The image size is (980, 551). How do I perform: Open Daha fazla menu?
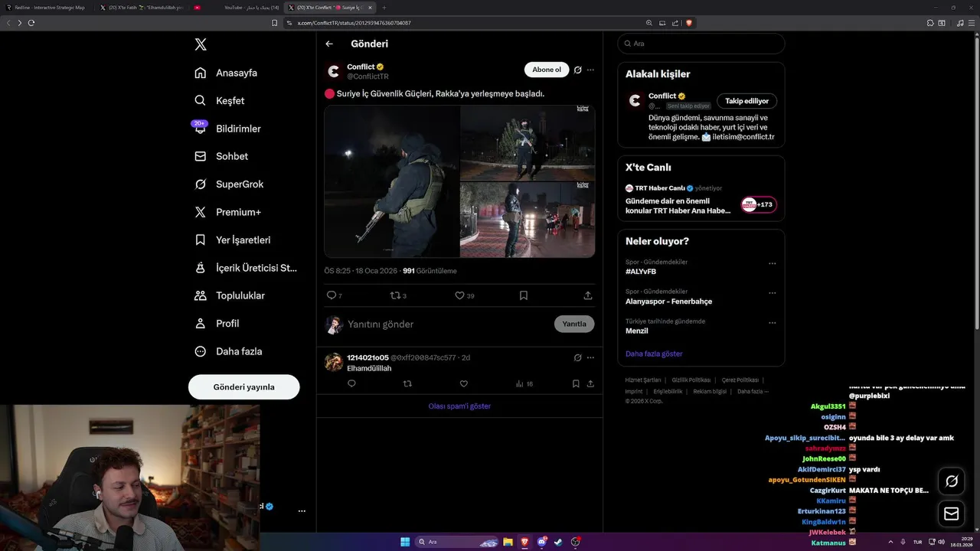tap(228, 351)
